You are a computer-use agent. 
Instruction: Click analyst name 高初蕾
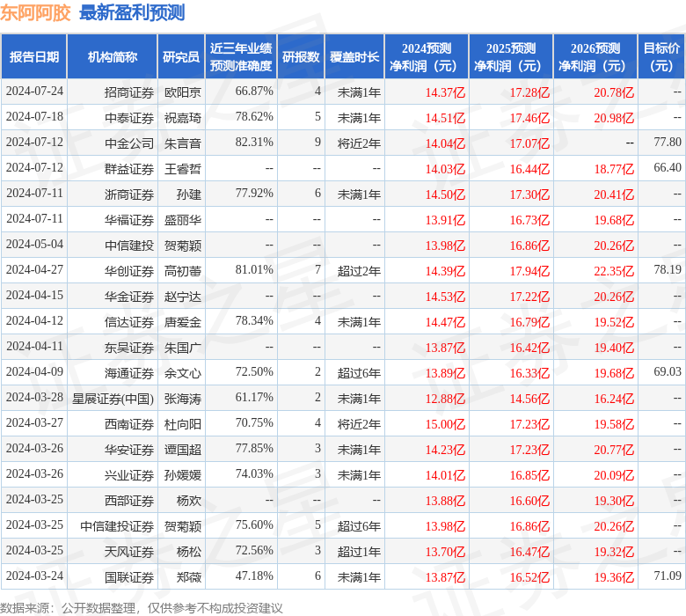(182, 271)
